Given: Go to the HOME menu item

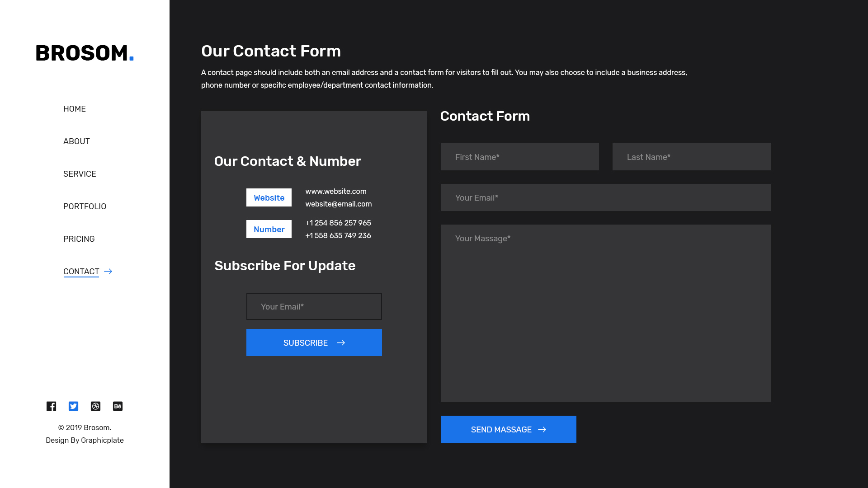Looking at the screenshot, I should [x=75, y=109].
